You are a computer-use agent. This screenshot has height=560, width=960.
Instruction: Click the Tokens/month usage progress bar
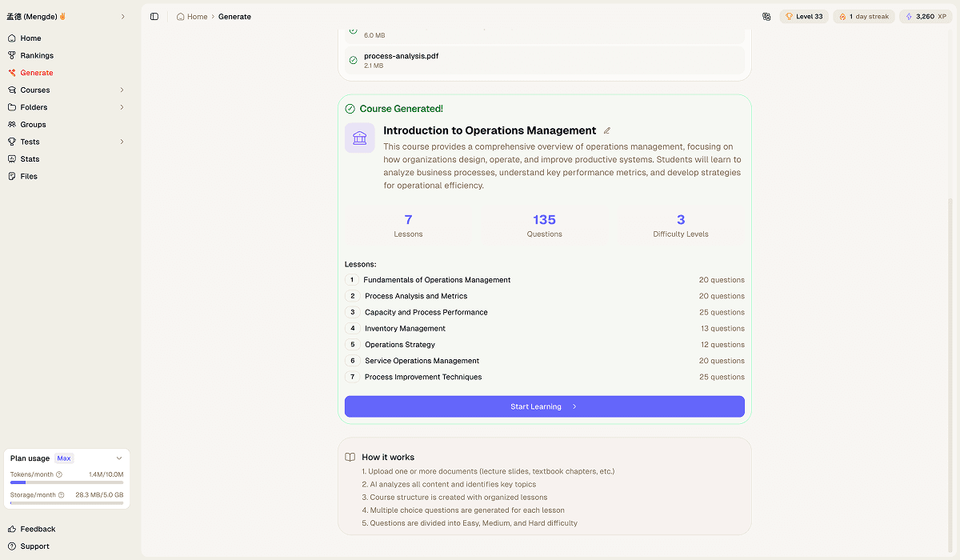click(x=66, y=482)
